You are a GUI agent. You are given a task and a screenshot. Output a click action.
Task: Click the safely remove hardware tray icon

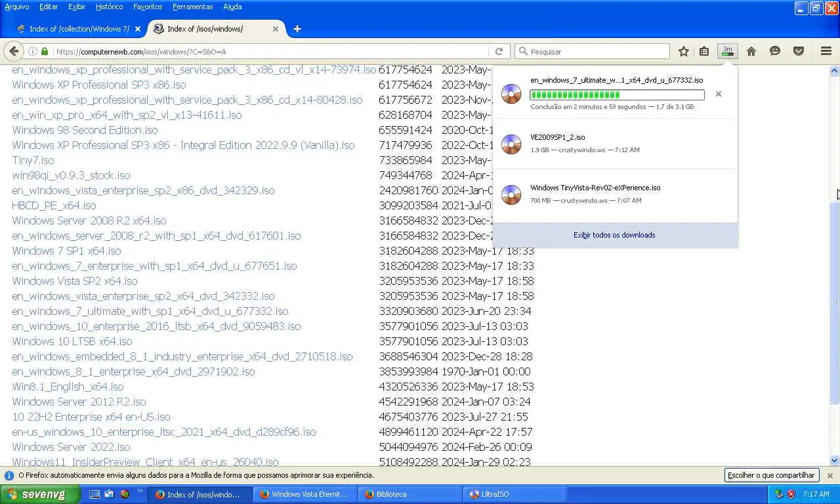[x=779, y=494]
